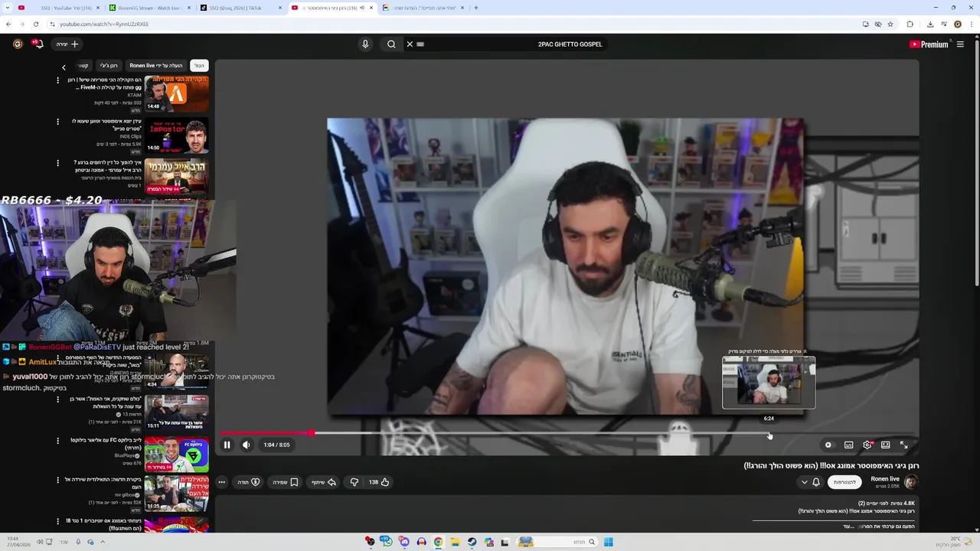Open Chrome downloads
980x551 pixels.
pos(930,24)
